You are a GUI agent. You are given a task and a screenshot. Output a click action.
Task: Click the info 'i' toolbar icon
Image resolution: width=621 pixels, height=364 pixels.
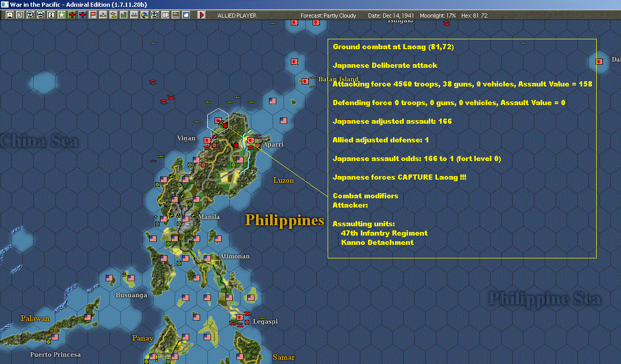pyautogui.click(x=51, y=15)
